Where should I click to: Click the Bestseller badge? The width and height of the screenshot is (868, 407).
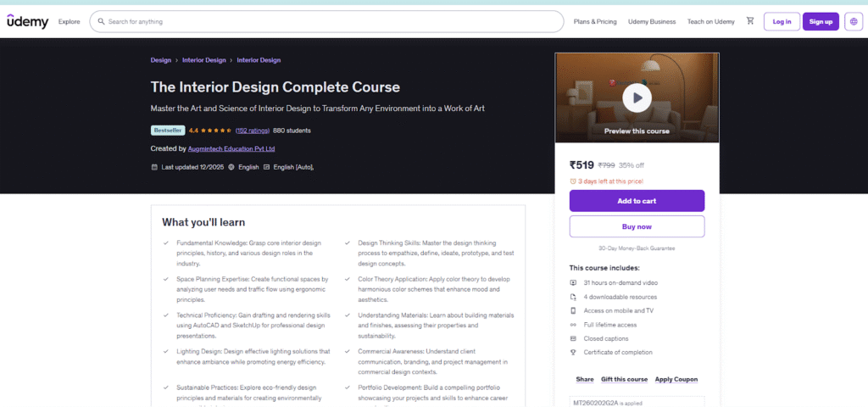pyautogui.click(x=167, y=131)
